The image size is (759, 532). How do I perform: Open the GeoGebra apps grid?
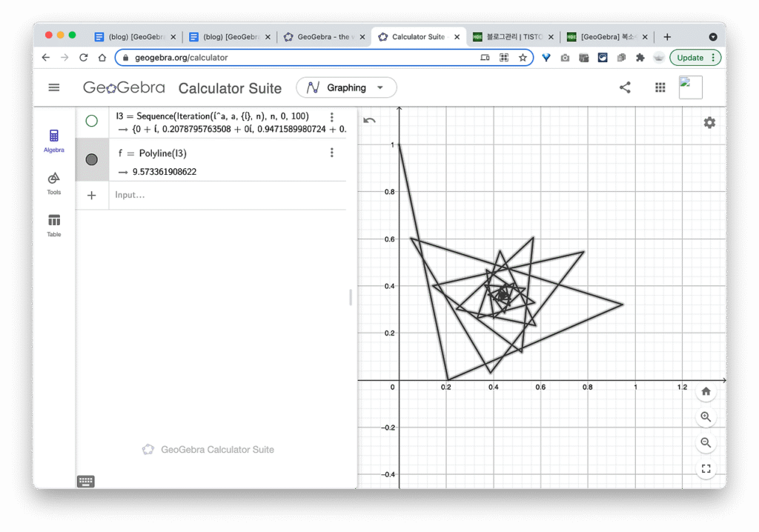tap(660, 87)
